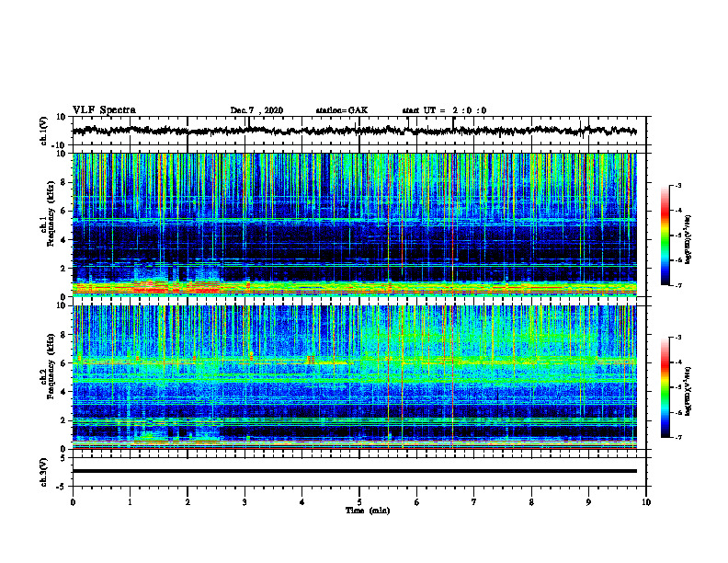Click the "-5" tick on ch.3(V) axis
This screenshot has height=563, width=728.
point(63,487)
